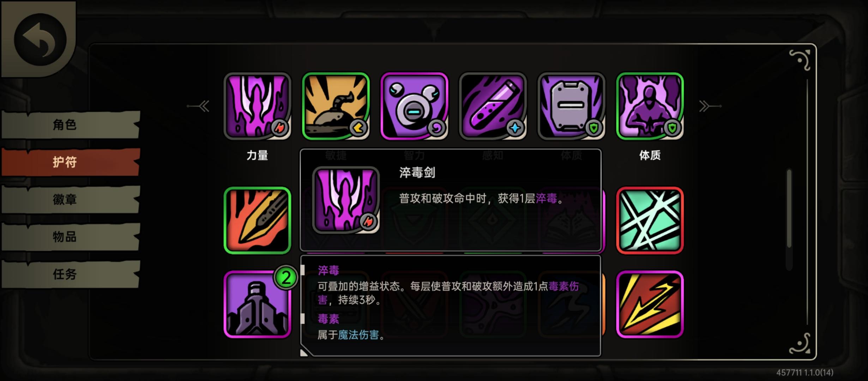Click the back arrow button
Image resolution: width=868 pixels, height=381 pixels.
(40, 39)
